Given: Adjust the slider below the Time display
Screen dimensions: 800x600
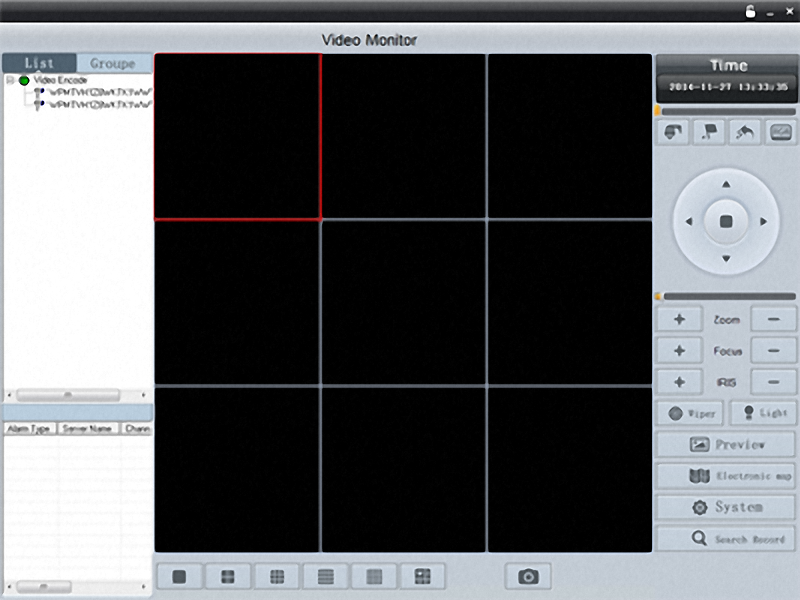Looking at the screenshot, I should pos(726,111).
